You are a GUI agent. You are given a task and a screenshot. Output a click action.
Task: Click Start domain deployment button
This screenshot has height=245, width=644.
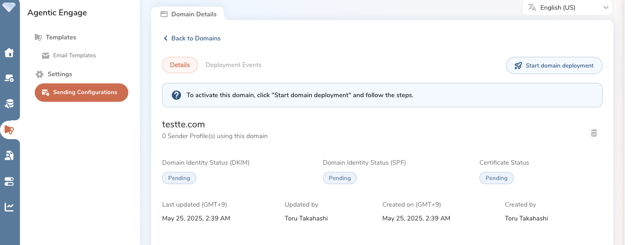(x=554, y=65)
